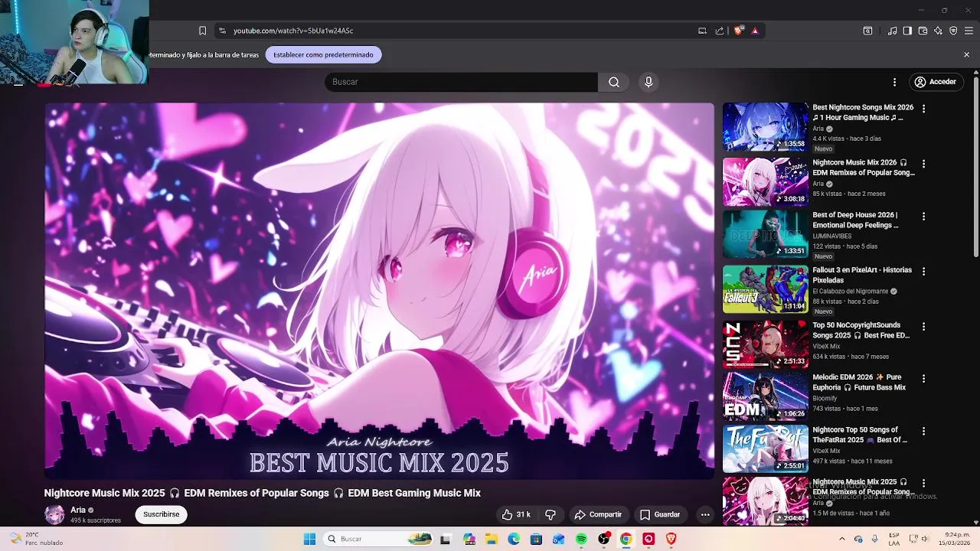980x551 pixels.
Task: Click Establecer como predeterminado button
Action: click(323, 54)
